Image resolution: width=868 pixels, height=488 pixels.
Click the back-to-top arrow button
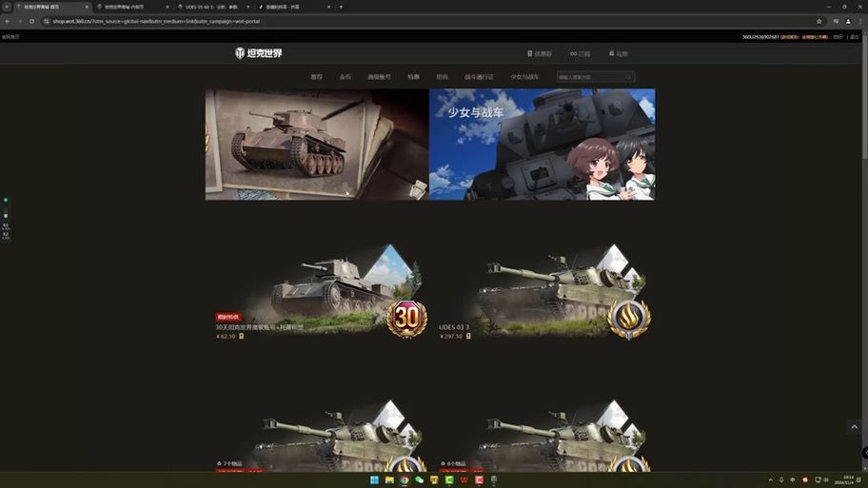pos(854,426)
